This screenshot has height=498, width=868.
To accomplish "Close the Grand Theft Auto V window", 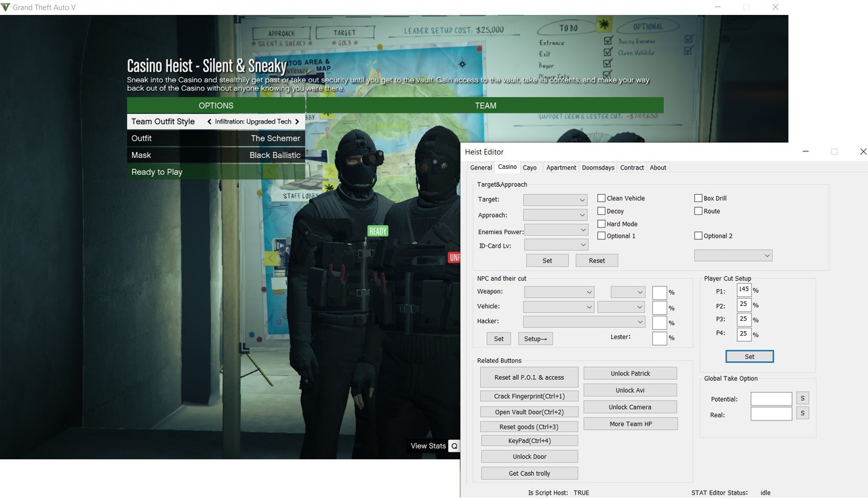I will [x=775, y=7].
